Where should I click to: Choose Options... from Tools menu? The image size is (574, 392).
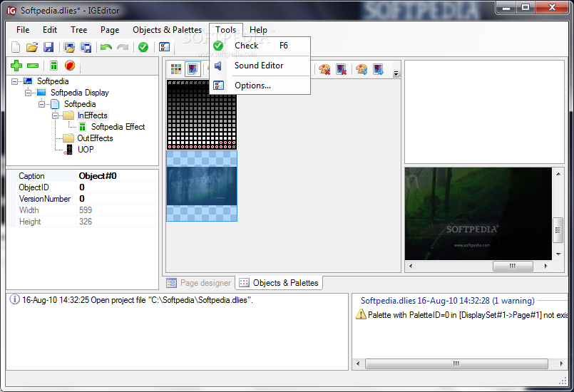260,86
